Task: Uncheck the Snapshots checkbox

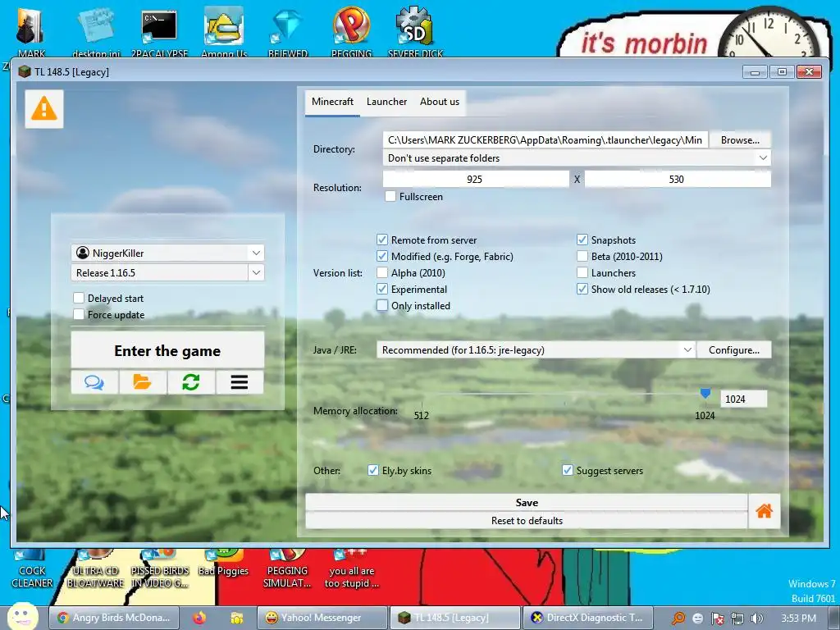Action: (x=582, y=240)
